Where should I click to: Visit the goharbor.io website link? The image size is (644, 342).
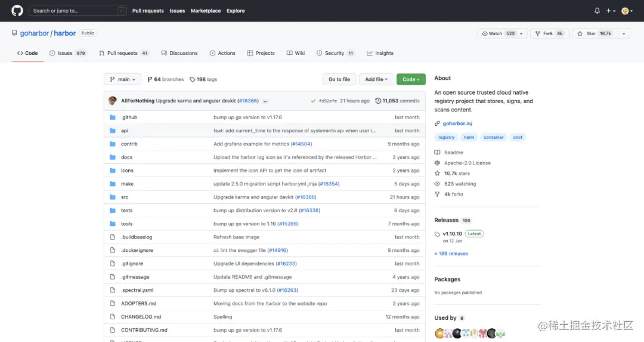[x=457, y=123]
